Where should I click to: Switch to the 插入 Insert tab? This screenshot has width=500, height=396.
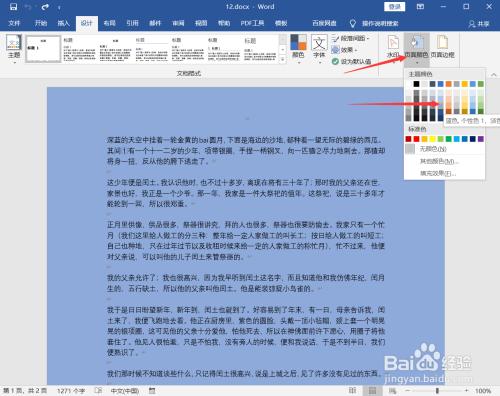coord(63,23)
